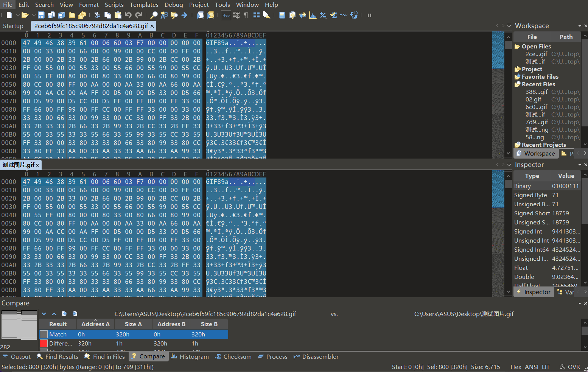Switch to the Histogram bottom tab
Image resolution: width=588 pixels, height=372 pixels.
pyautogui.click(x=190, y=356)
